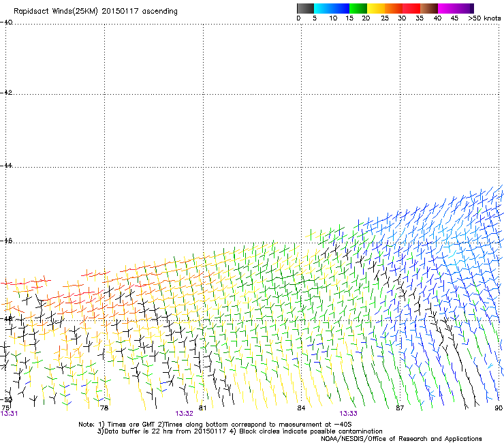Image resolution: width=504 pixels, height=443 pixels.
Task: Choose the orange 25-30 knots legend swatch
Action: (x=394, y=8)
